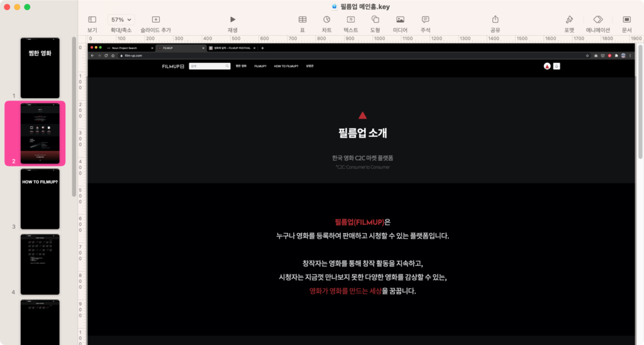Click the notification bell icon in header
Image resolution: width=644 pixels, height=345 pixels.
point(557,66)
